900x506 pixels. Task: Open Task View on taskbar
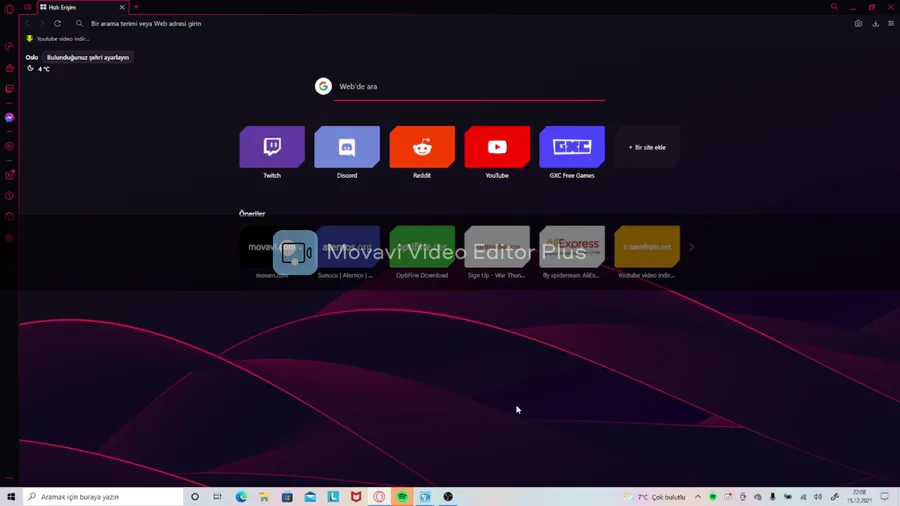point(218,497)
